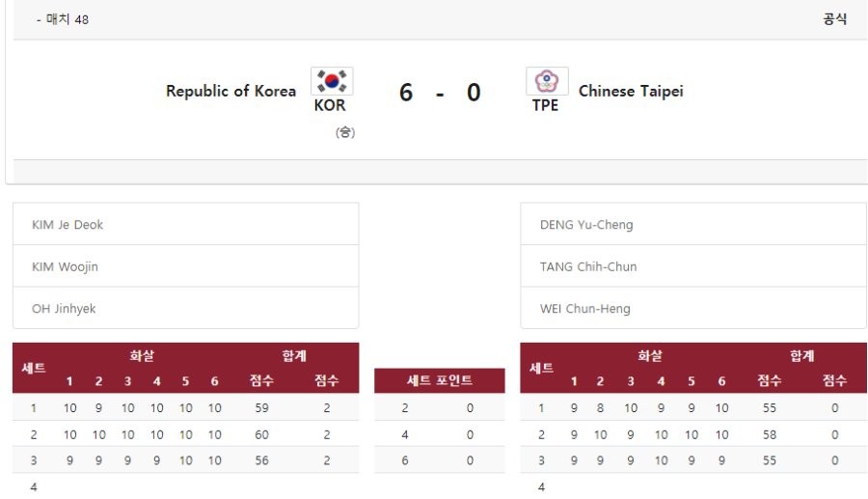Image resolution: width=868 pixels, height=499 pixels.
Task: Select player TANG Chih-Chun
Action: [x=588, y=266]
